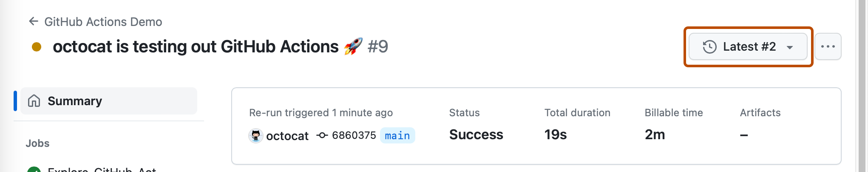Click the octocat avatar image
The image size is (868, 172).
(255, 136)
